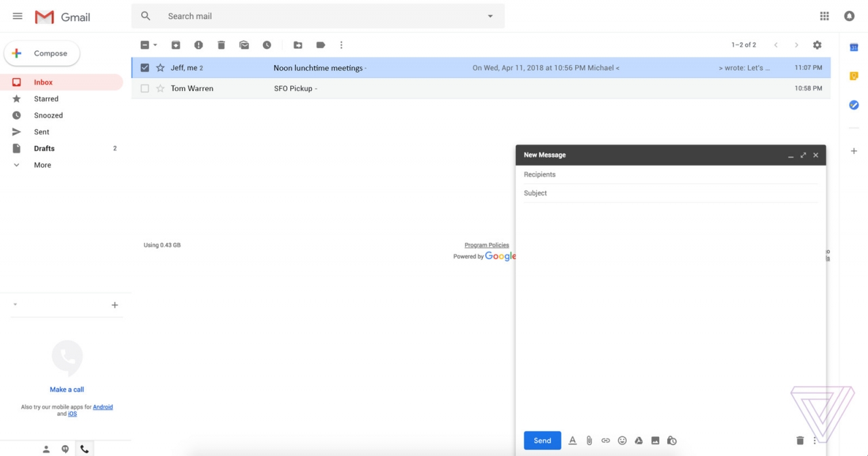Uncheck the Jeff, me conversation
This screenshot has width=868, height=456.
pos(144,67)
